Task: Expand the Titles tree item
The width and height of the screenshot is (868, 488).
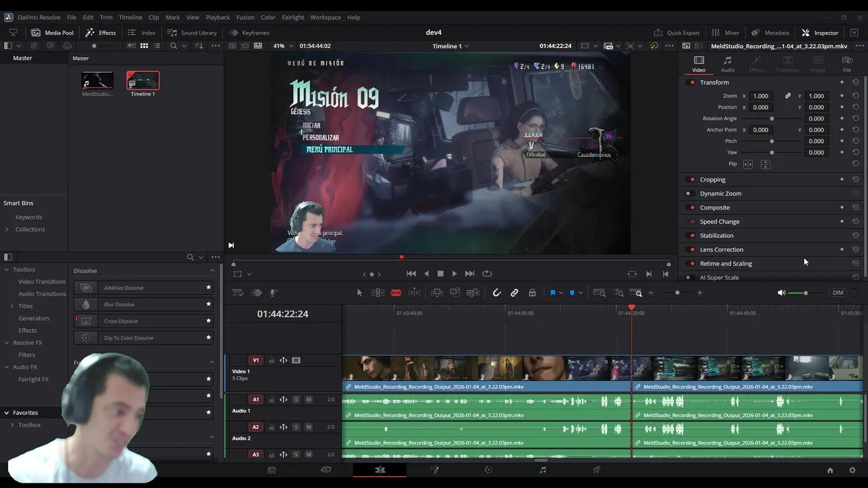Action: coord(12,306)
